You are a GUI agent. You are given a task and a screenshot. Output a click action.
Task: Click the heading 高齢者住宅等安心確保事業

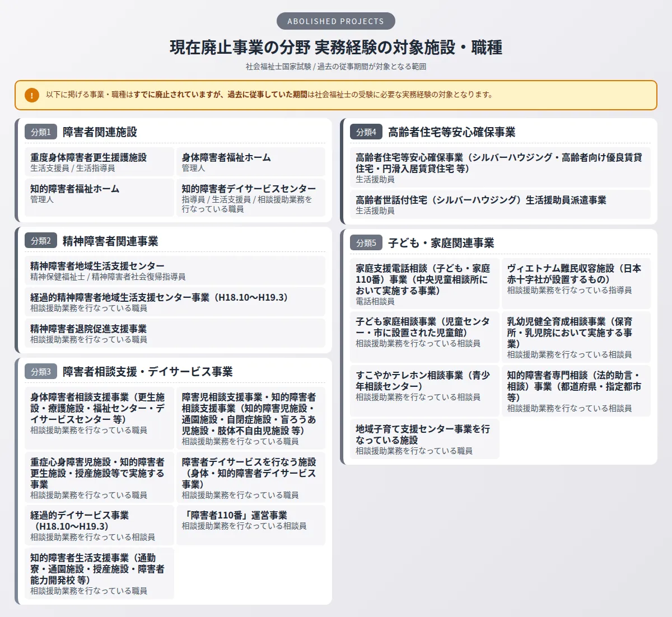[451, 132]
